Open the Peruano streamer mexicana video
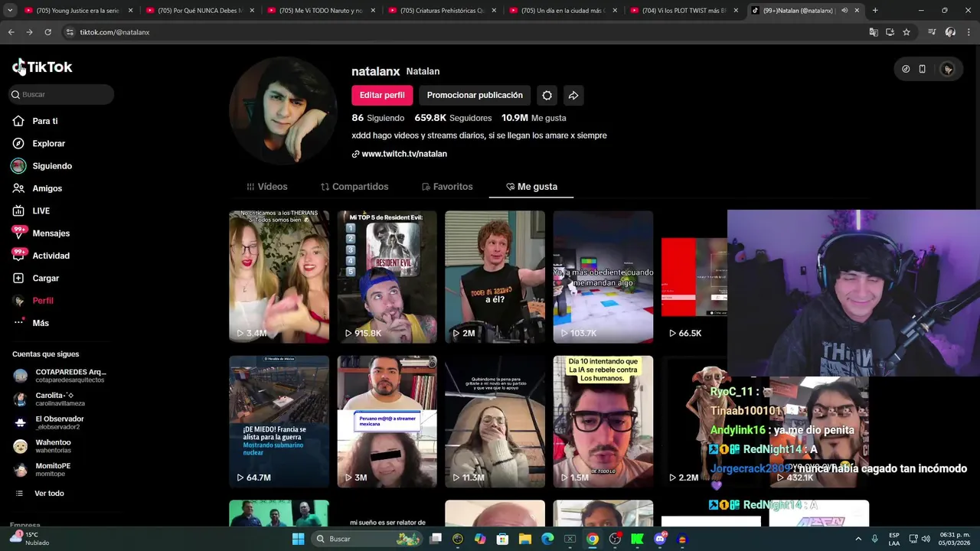980x551 pixels. (387, 421)
